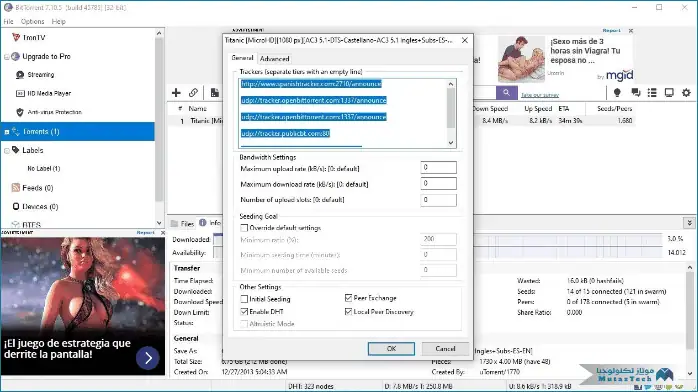Click sidebar scroll up arrow
This screenshot has width=698, height=392.
tap(159, 33)
